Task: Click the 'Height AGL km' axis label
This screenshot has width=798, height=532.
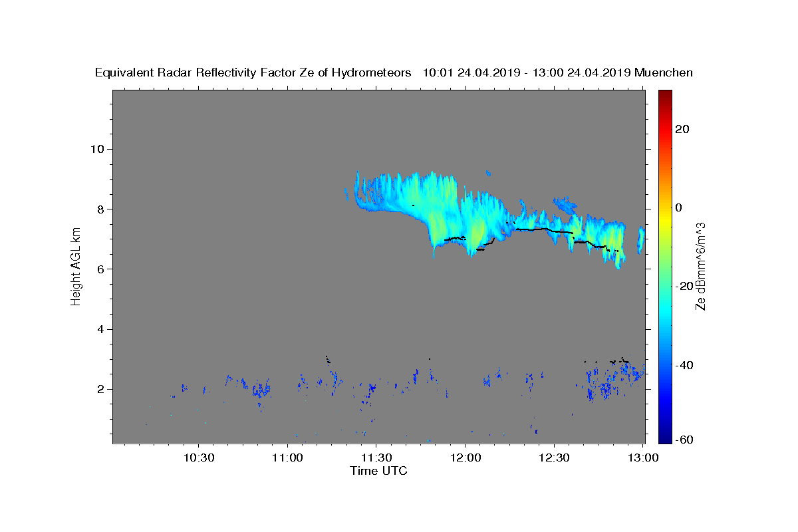Action: pos(76,267)
